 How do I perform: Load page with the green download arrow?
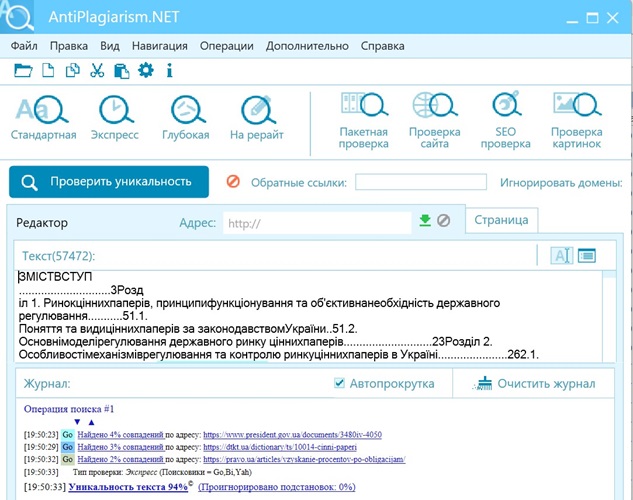click(x=425, y=220)
